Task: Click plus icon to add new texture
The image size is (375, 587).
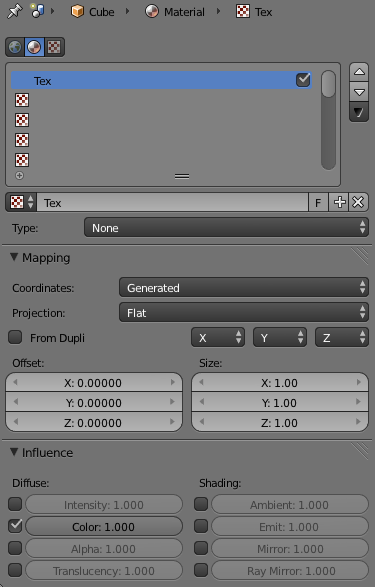Action: [339, 203]
